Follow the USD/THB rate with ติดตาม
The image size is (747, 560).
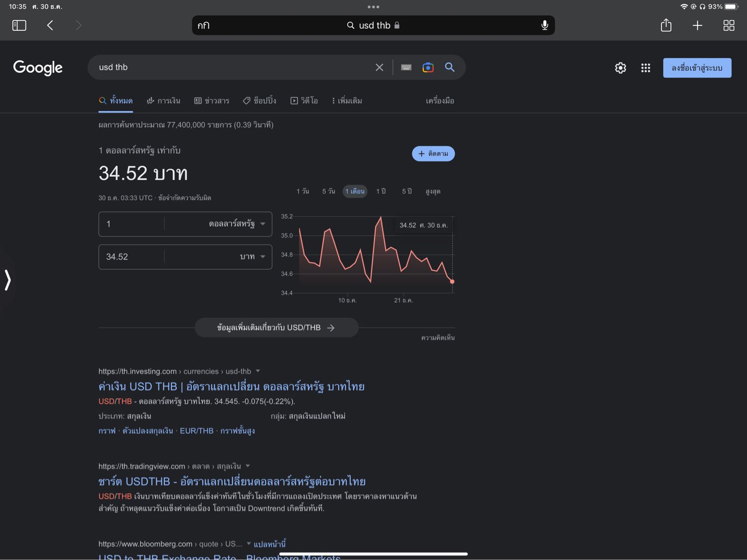[x=433, y=154]
